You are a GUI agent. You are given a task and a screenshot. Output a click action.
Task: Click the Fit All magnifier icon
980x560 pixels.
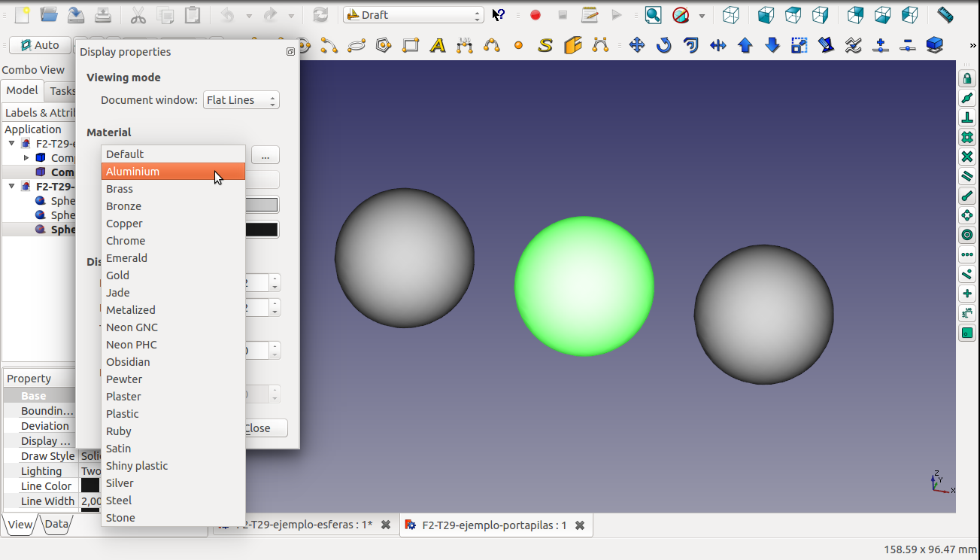coord(653,15)
